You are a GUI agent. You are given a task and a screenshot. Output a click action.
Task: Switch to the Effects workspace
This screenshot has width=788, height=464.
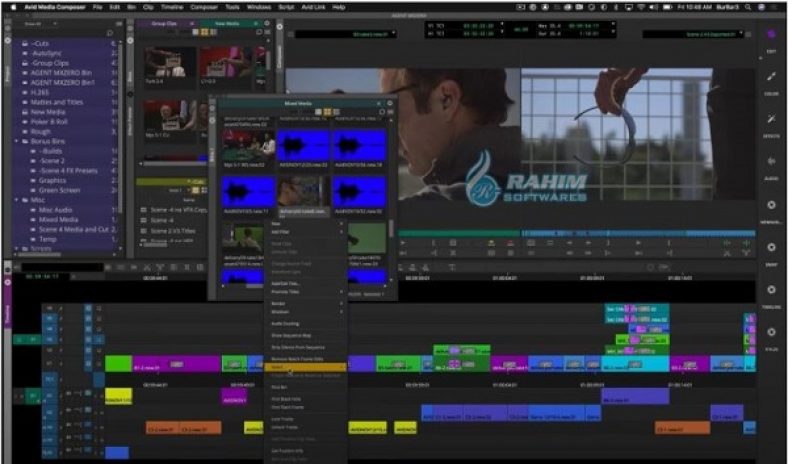pyautogui.click(x=771, y=119)
